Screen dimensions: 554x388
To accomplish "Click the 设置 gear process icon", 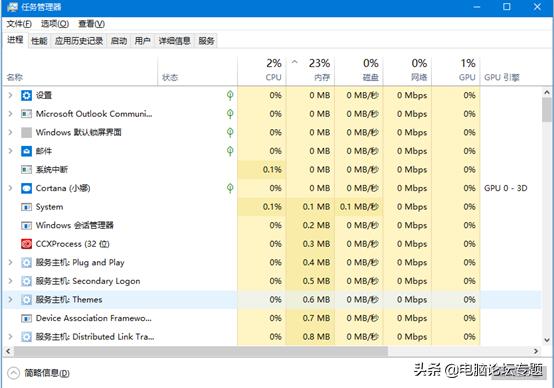I will [26, 95].
